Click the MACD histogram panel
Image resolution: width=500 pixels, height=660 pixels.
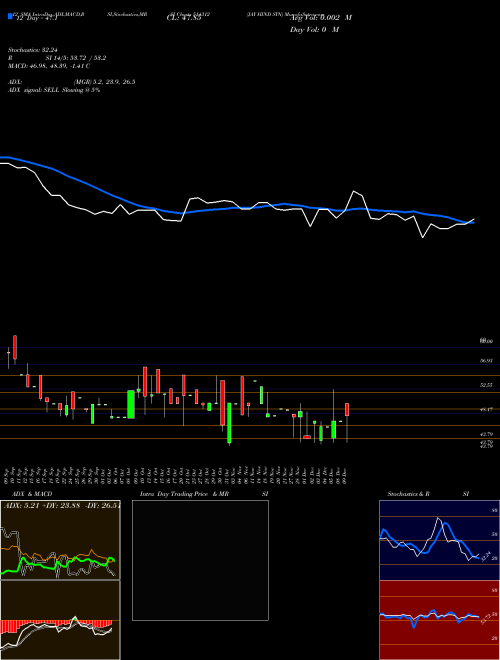coord(60,620)
